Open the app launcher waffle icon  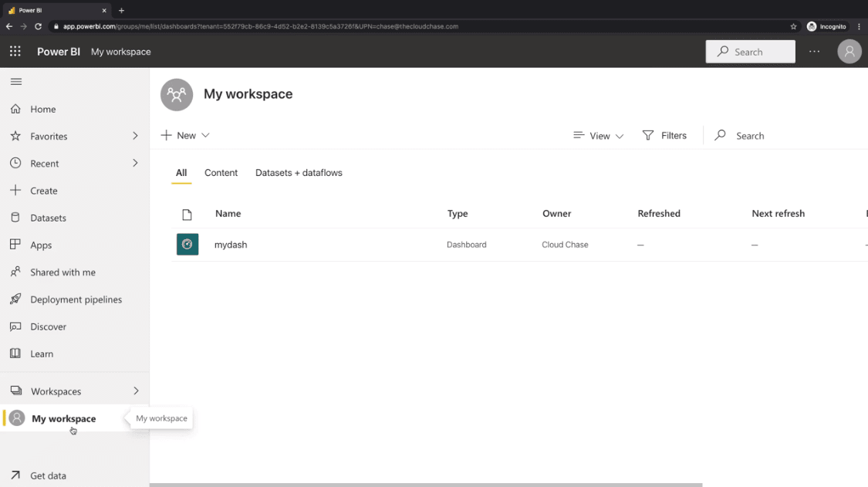tap(15, 52)
